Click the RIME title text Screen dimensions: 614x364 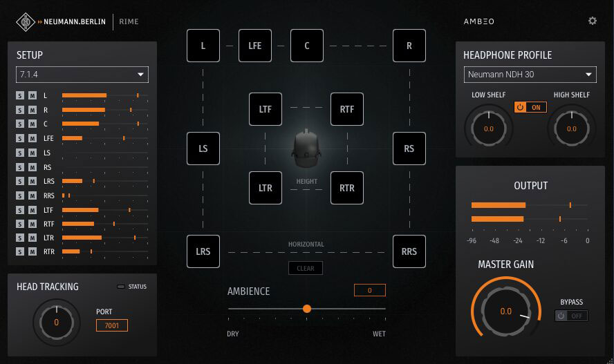coord(129,21)
